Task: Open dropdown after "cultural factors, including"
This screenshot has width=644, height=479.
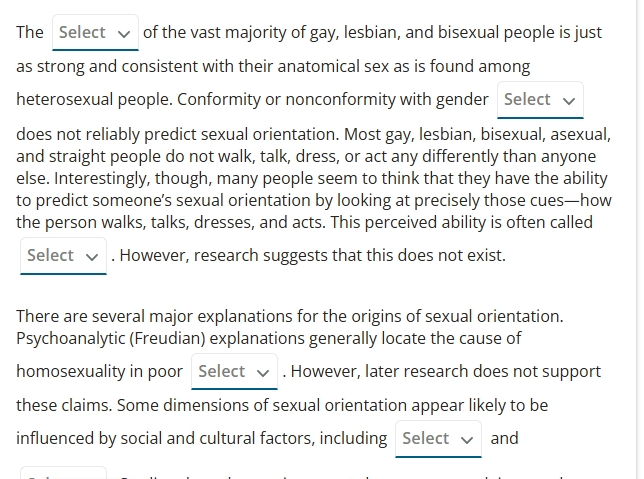Action: tap(438, 439)
